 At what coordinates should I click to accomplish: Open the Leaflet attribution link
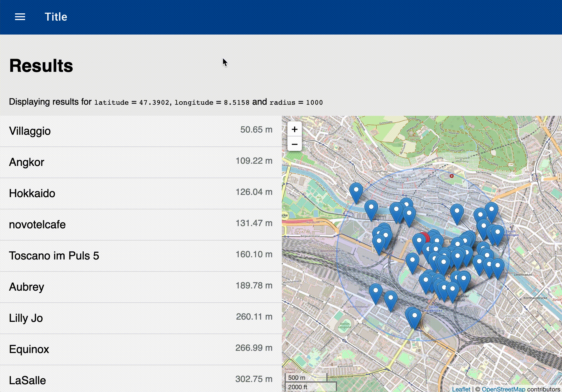pos(461,389)
